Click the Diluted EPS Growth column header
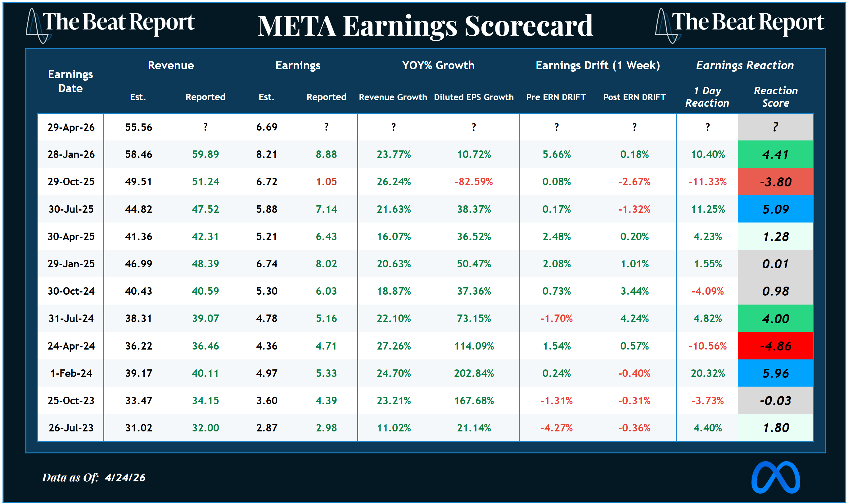This screenshot has height=504, width=848. tap(473, 97)
